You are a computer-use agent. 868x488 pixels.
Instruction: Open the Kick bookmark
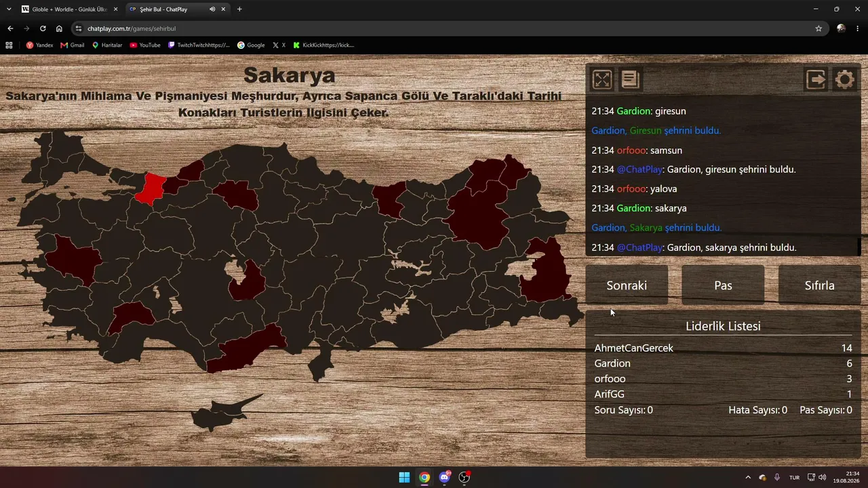323,45
